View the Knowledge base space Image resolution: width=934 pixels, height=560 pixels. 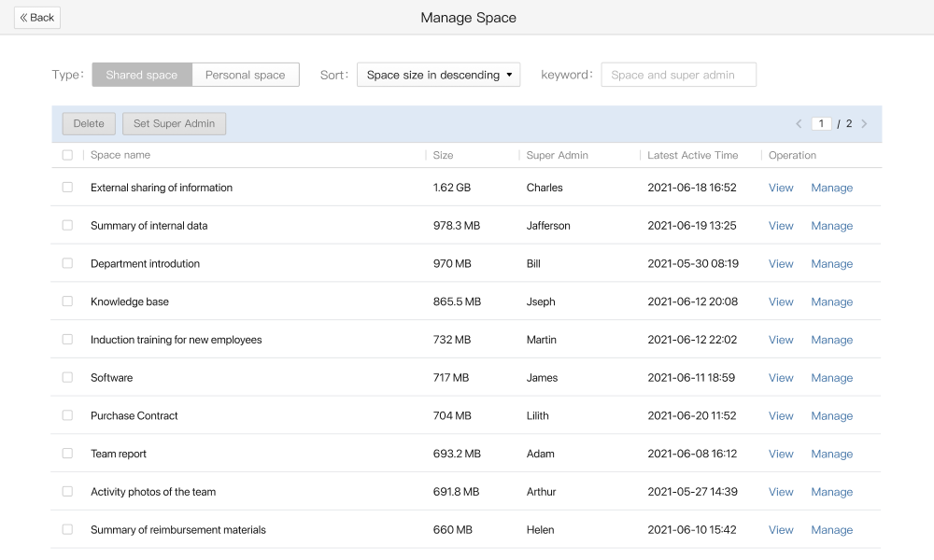(x=781, y=301)
